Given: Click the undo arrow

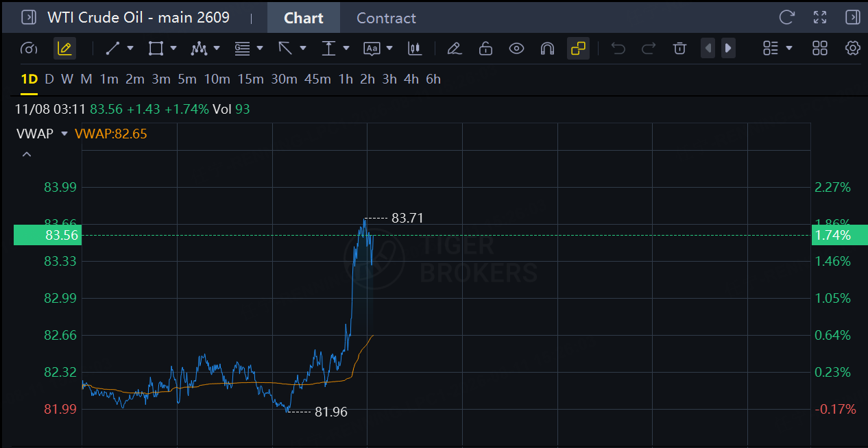Looking at the screenshot, I should (x=618, y=48).
